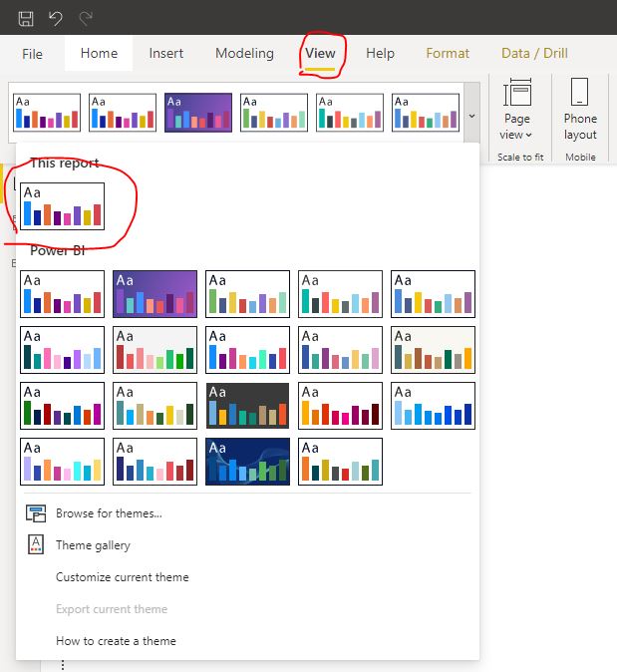617x672 pixels.
Task: Pick purple theme thumbnail in the ribbon strip
Action: click(198, 113)
